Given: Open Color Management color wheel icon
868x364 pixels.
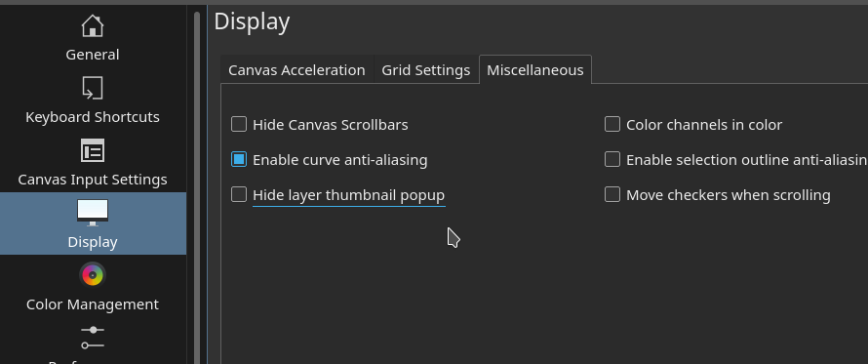Looking at the screenshot, I should click(x=93, y=275).
